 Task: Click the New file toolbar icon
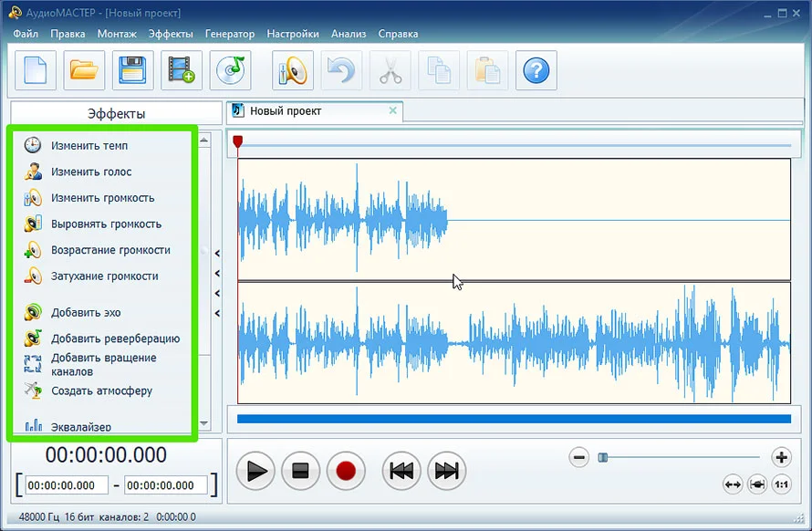point(35,70)
